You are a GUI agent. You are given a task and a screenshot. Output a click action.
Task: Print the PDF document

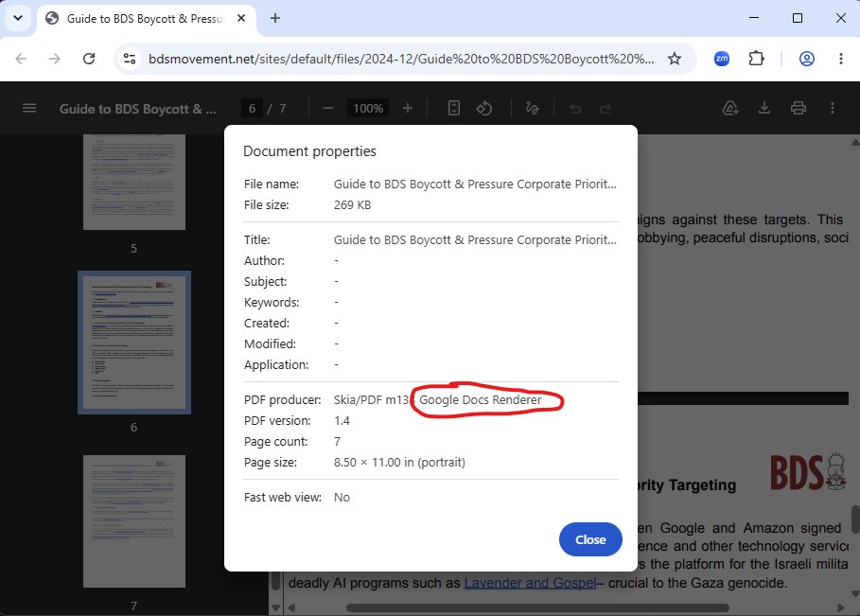[798, 108]
